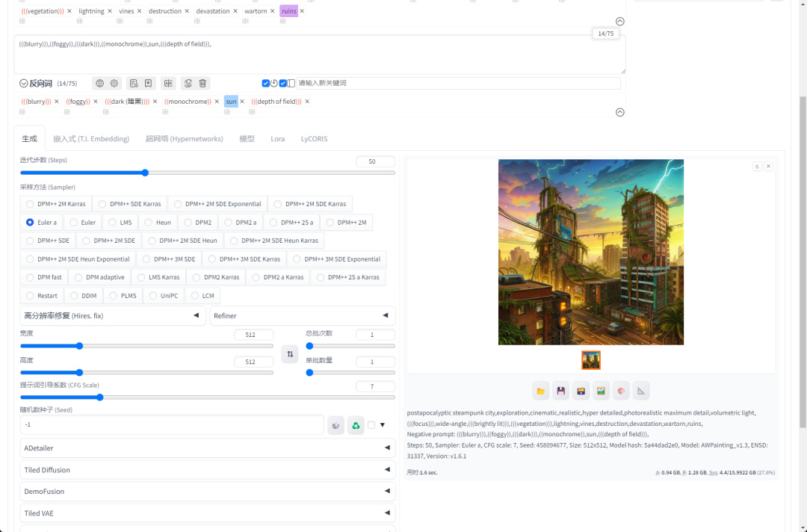Click the generated image thumbnail below preview

click(591, 360)
